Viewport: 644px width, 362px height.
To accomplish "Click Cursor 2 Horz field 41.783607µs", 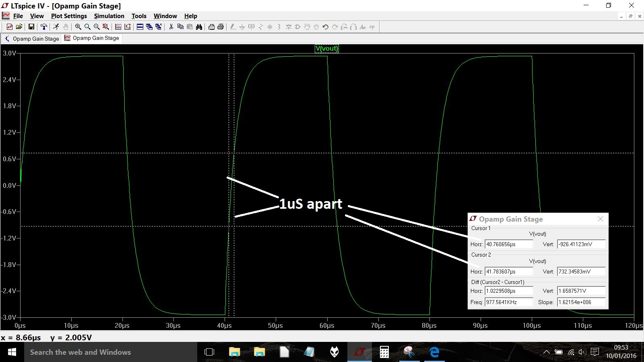I will [x=509, y=271].
